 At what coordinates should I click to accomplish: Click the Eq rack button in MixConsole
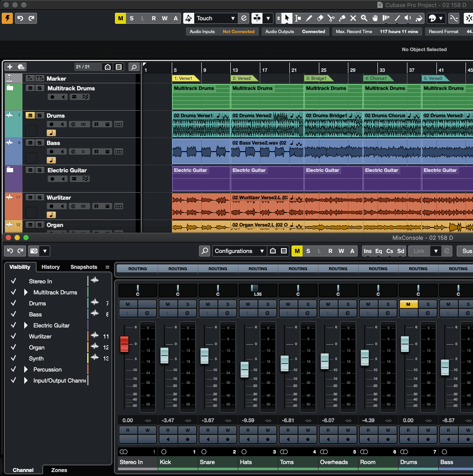click(378, 251)
